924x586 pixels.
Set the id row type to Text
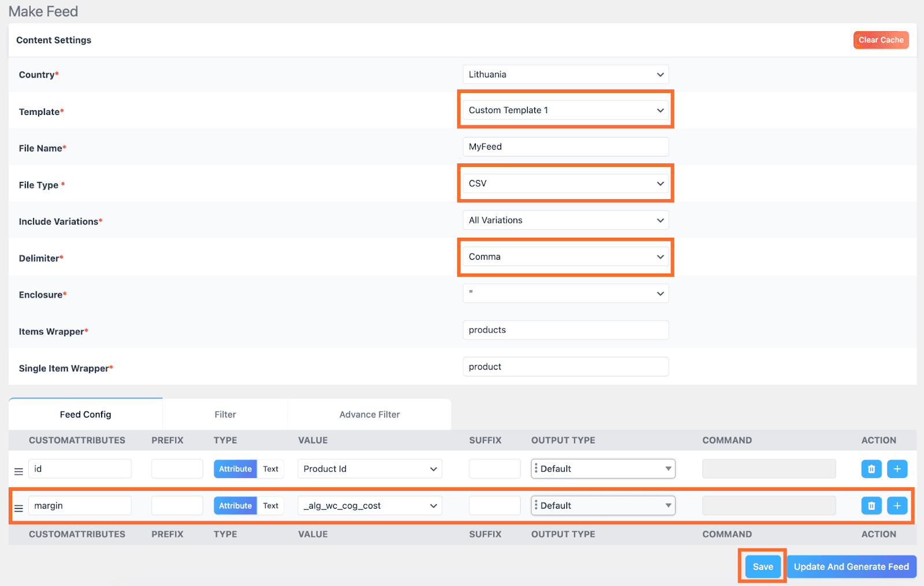pyautogui.click(x=270, y=469)
